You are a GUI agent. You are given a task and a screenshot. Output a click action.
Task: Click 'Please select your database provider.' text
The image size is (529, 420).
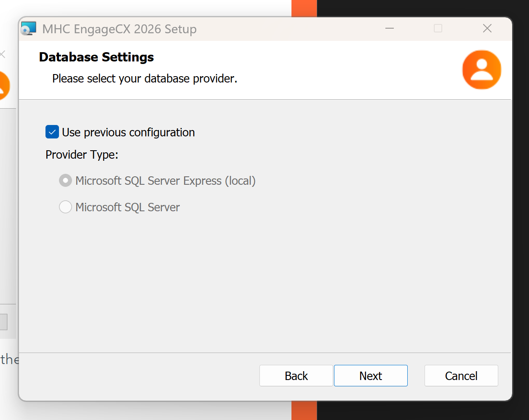pos(145,79)
